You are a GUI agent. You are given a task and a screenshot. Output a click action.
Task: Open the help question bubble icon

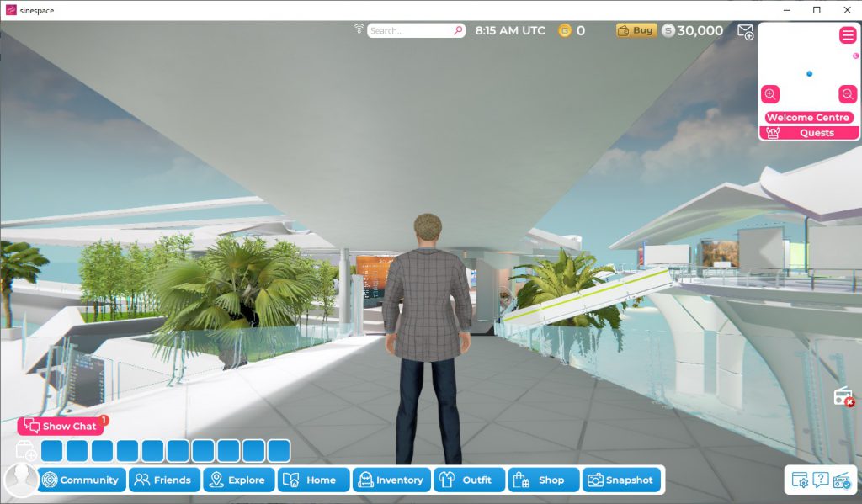pyautogui.click(x=820, y=480)
